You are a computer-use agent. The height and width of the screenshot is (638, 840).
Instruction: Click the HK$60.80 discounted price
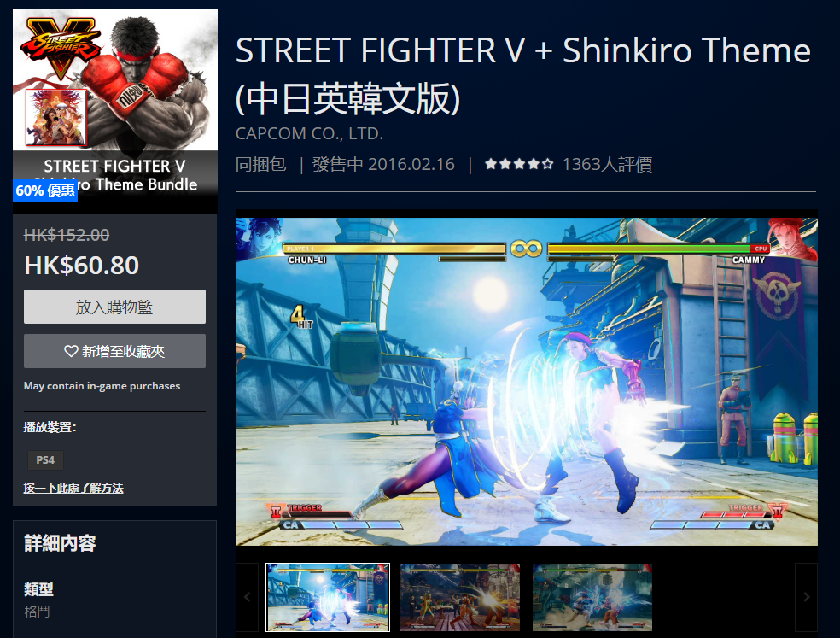81,266
